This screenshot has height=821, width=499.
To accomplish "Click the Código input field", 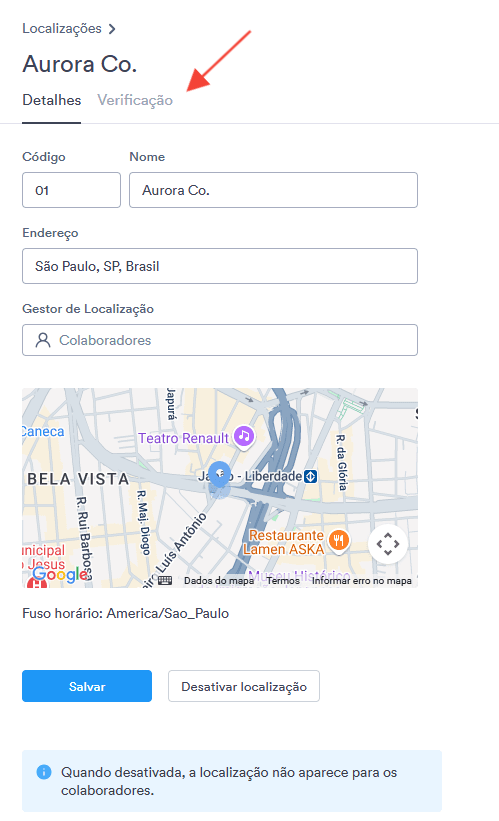I will click(71, 190).
